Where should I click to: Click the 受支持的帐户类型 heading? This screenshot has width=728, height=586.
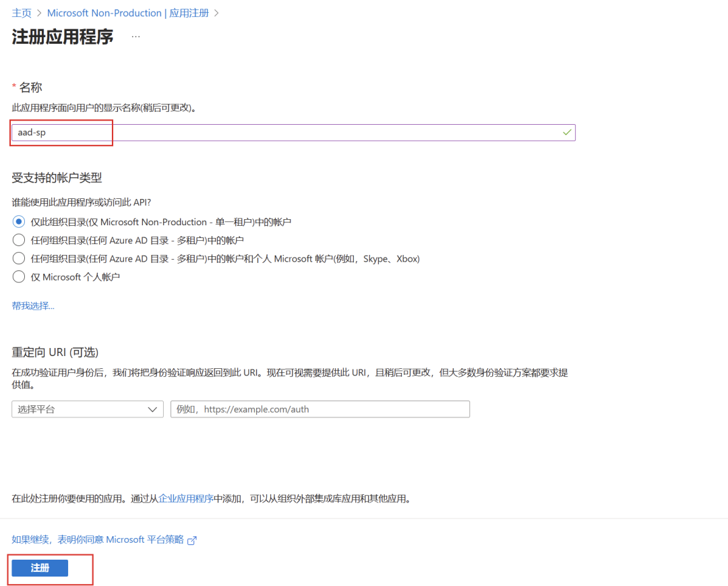[x=57, y=178]
